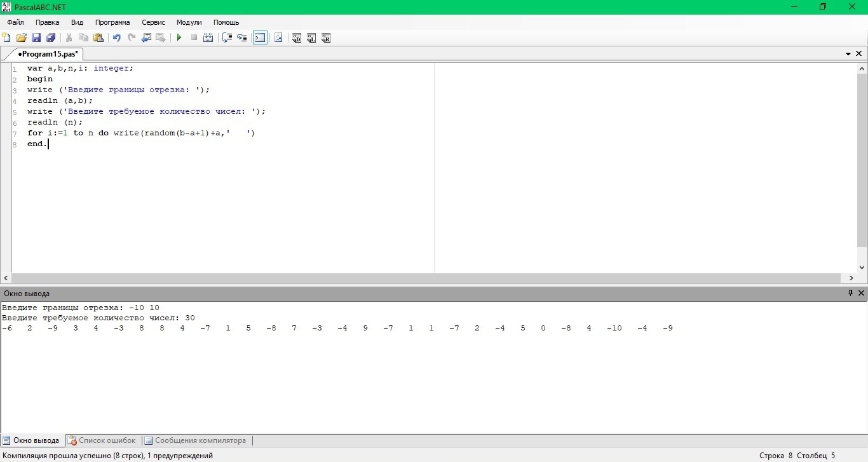Create a new file with New icon
Viewport: 868px width, 462px height.
click(x=6, y=38)
